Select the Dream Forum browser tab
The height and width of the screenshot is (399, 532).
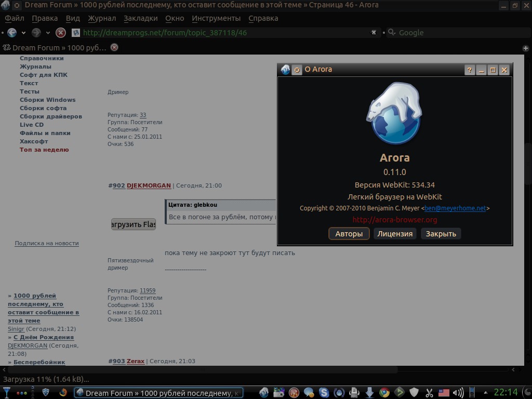click(x=59, y=47)
